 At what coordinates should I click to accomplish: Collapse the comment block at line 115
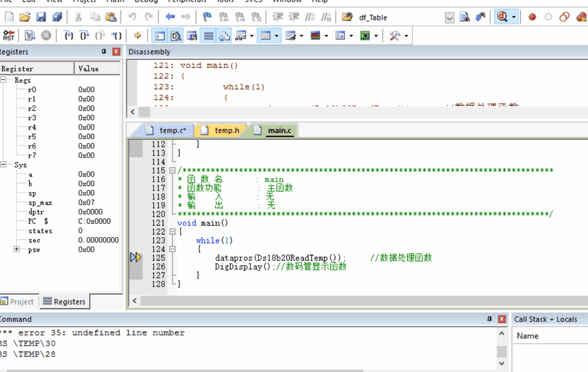click(172, 170)
